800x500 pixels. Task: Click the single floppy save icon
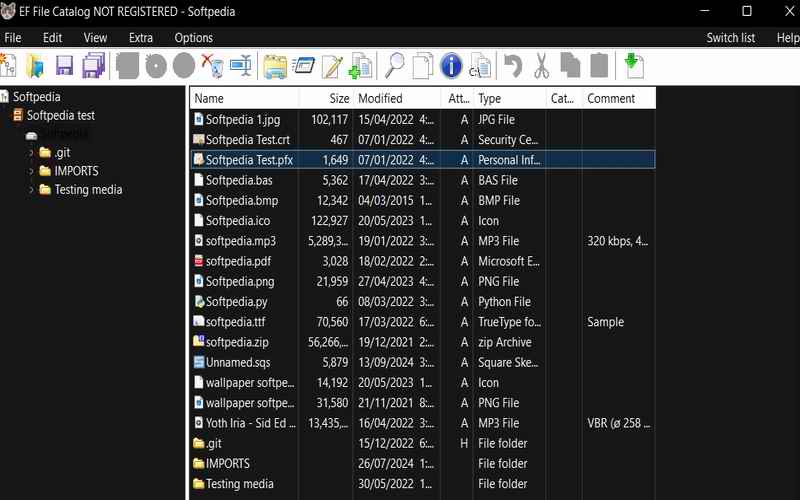[64, 66]
